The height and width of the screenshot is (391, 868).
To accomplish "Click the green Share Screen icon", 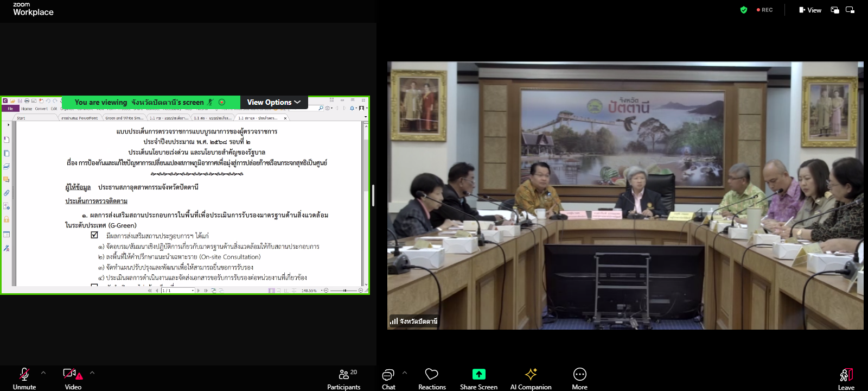I will [x=478, y=375].
